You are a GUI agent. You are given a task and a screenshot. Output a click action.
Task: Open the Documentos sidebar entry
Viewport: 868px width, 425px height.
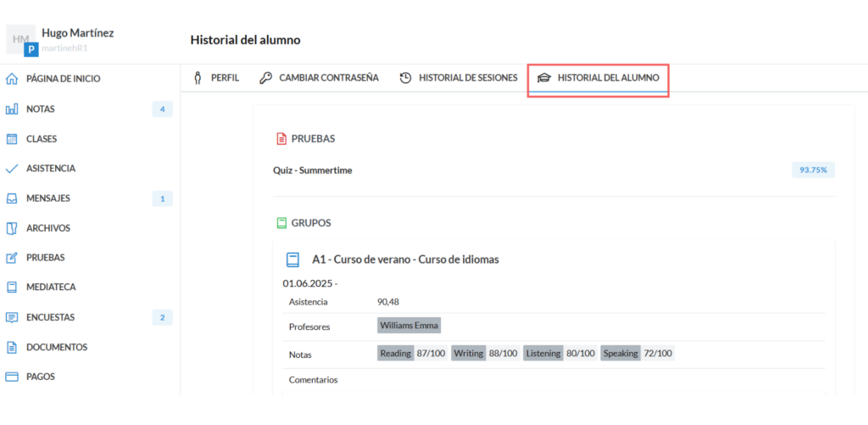56,347
